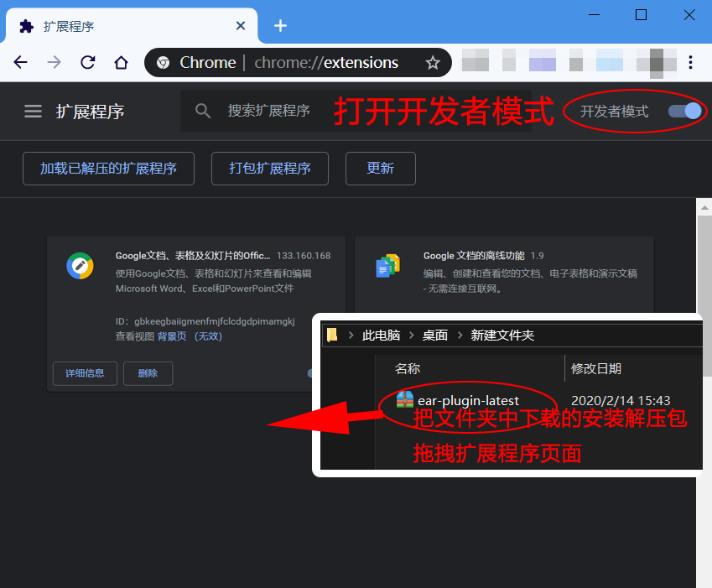
Task: Click the Google 文档的离线功能 extension icon
Action: click(387, 266)
